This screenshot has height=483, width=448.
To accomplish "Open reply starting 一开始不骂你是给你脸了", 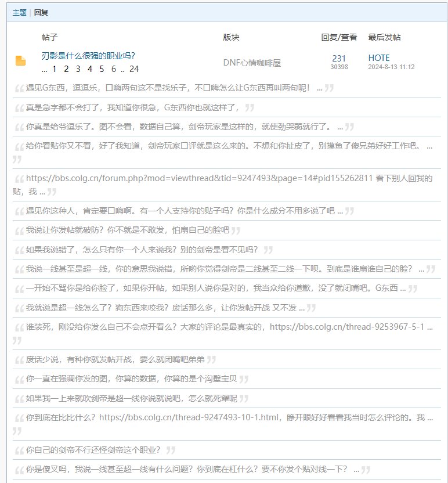I will click(215, 288).
